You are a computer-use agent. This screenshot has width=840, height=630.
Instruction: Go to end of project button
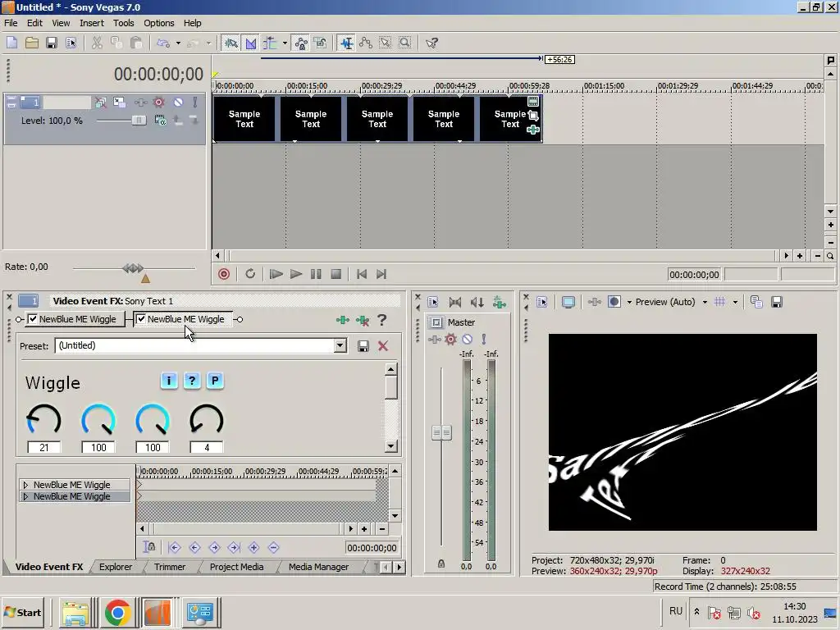[381, 274]
